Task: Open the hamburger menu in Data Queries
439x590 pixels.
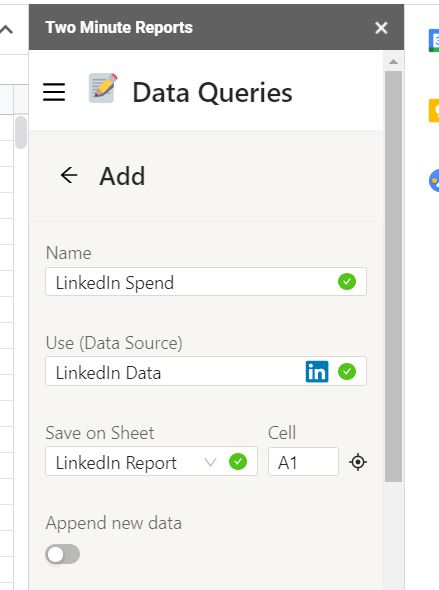Action: pos(54,92)
